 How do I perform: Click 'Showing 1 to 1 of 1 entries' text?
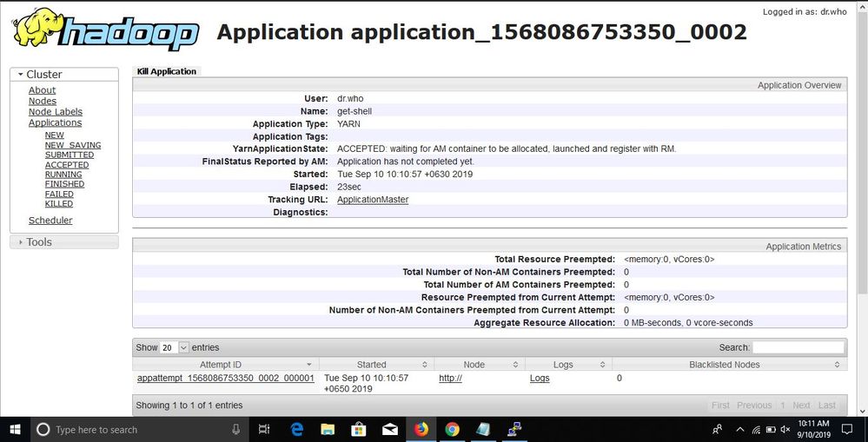(x=189, y=406)
